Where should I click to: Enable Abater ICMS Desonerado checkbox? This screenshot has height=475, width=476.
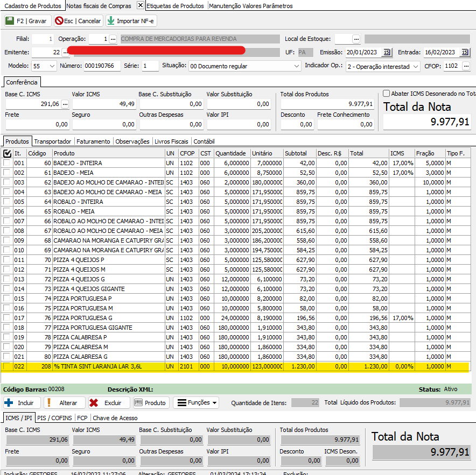click(387, 94)
